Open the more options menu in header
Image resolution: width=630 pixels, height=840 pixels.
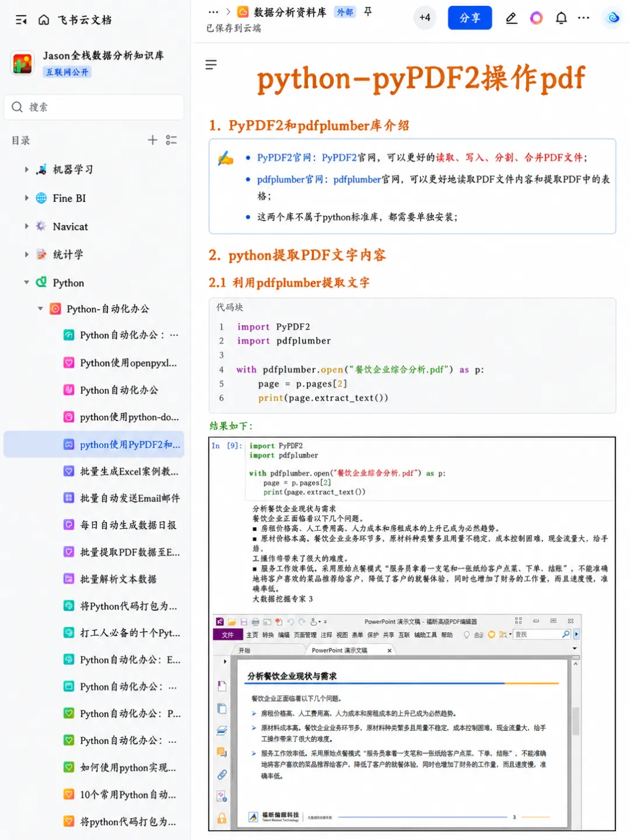pos(583,18)
